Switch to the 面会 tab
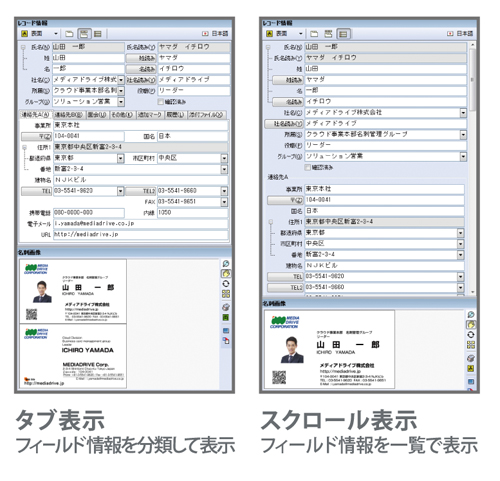Screen dimensions: 500x481 click(x=97, y=115)
